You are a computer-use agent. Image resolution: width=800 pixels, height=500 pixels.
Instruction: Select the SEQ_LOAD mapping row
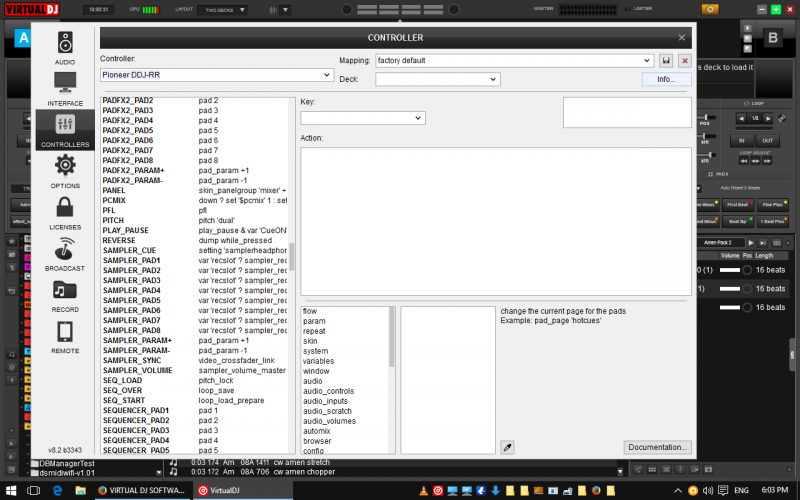[x=195, y=381]
